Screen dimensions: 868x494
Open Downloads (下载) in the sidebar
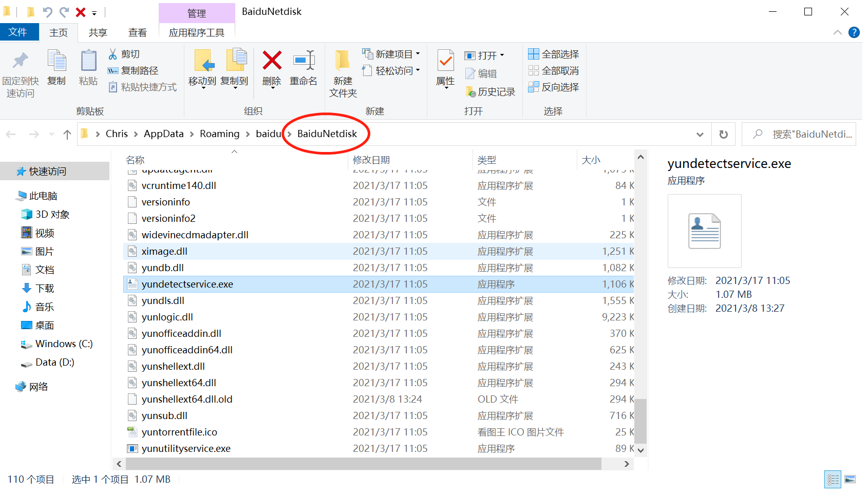pyautogui.click(x=45, y=289)
